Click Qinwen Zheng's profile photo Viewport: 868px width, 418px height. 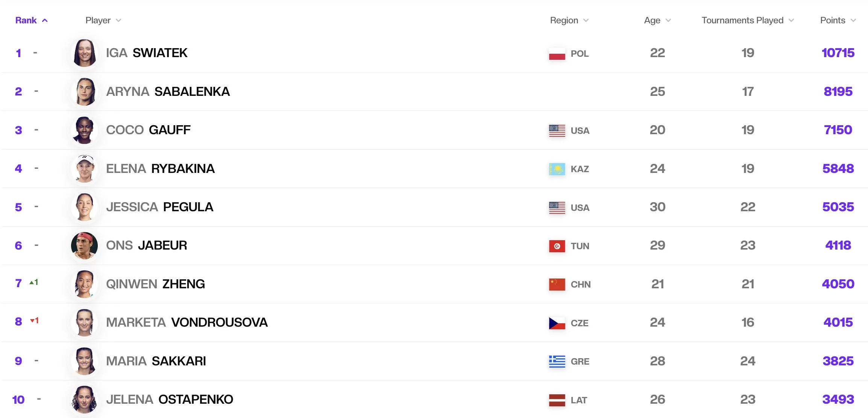(x=84, y=284)
